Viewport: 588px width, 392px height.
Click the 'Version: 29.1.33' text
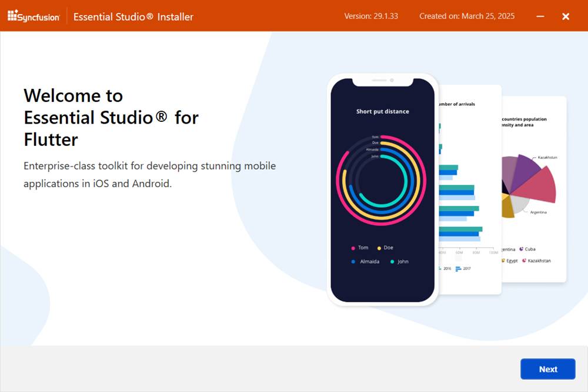click(x=371, y=16)
